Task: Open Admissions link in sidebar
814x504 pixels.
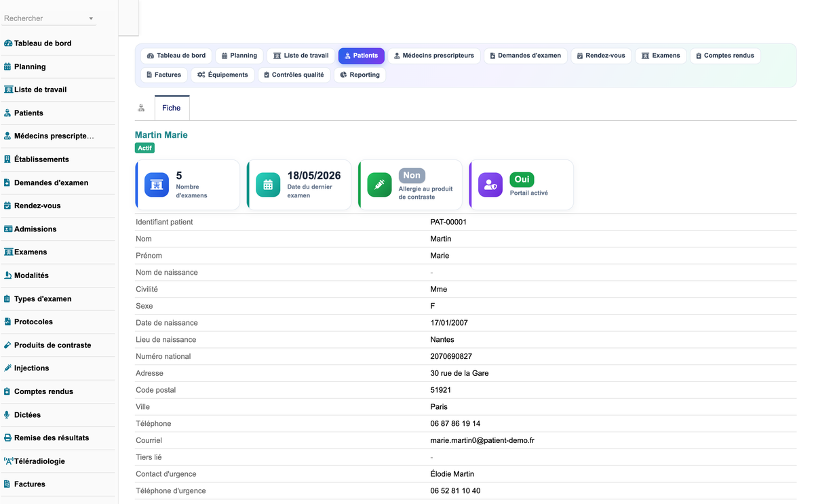Action: (35, 229)
